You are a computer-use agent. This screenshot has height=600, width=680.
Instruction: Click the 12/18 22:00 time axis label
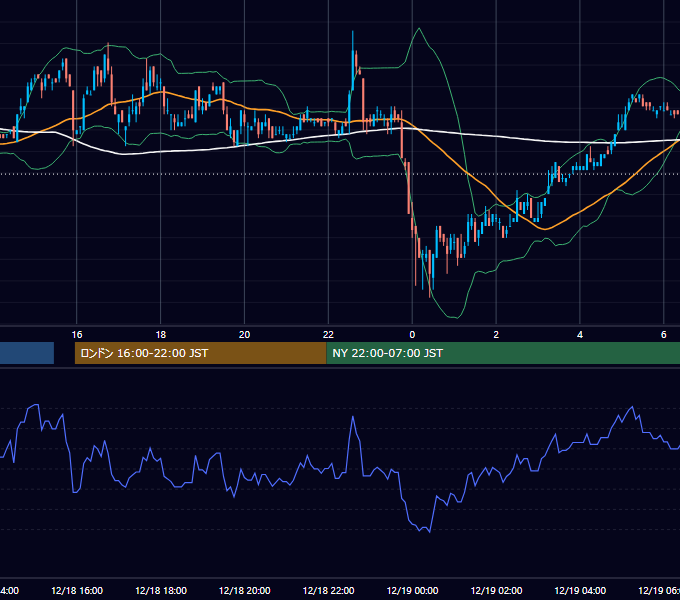coord(328,590)
